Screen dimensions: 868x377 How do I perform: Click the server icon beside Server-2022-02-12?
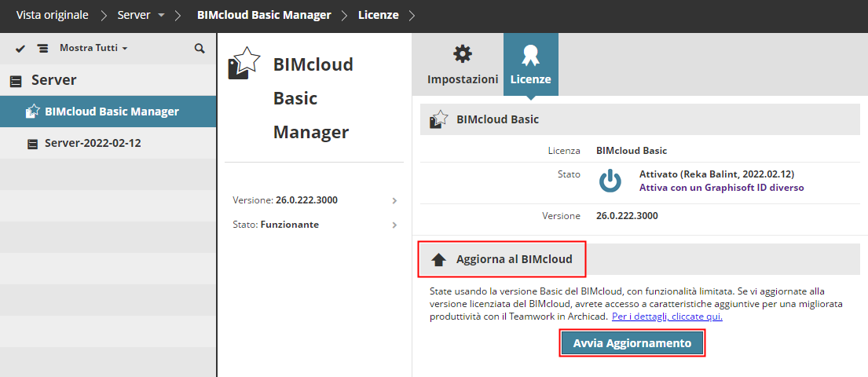[32, 144]
